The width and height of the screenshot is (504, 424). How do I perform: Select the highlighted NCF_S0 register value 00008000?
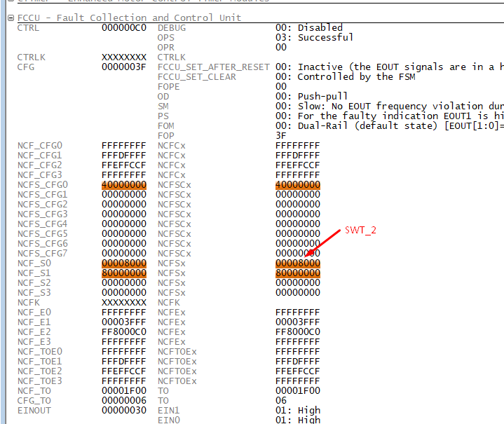pyautogui.click(x=124, y=264)
